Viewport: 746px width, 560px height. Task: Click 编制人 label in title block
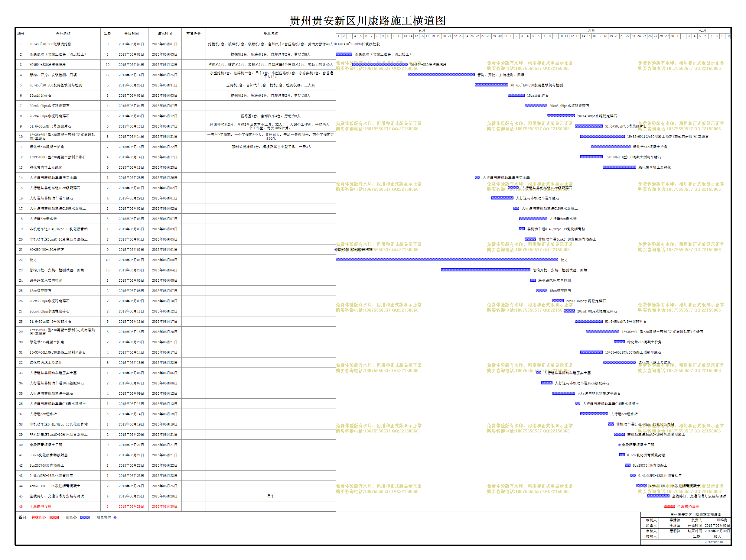[x=651, y=520]
